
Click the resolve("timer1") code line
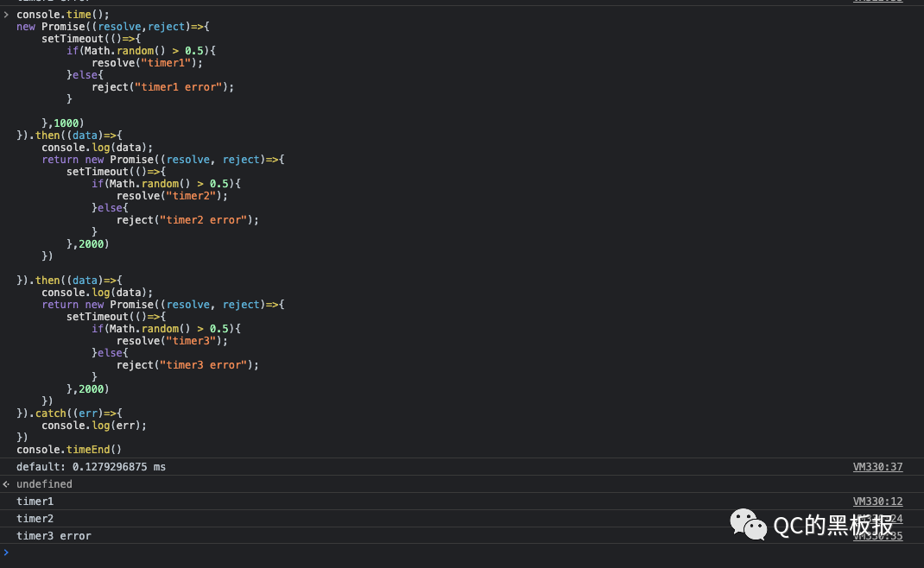pyautogui.click(x=147, y=63)
